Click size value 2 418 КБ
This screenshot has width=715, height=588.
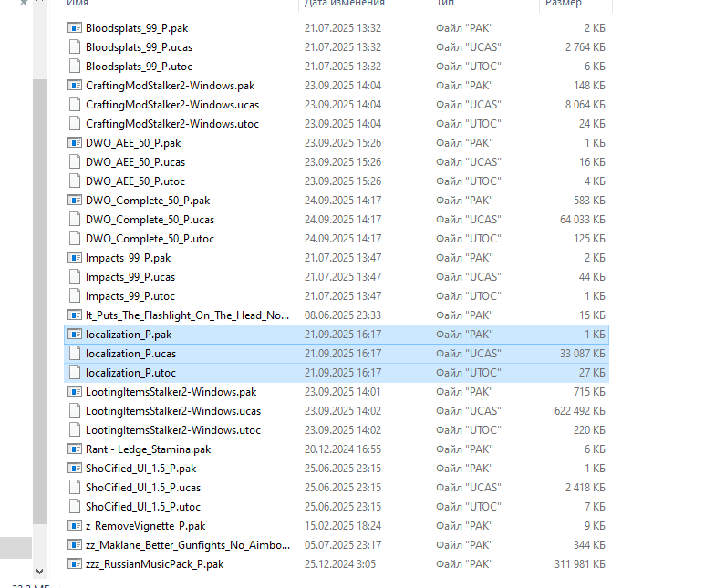tap(585, 487)
